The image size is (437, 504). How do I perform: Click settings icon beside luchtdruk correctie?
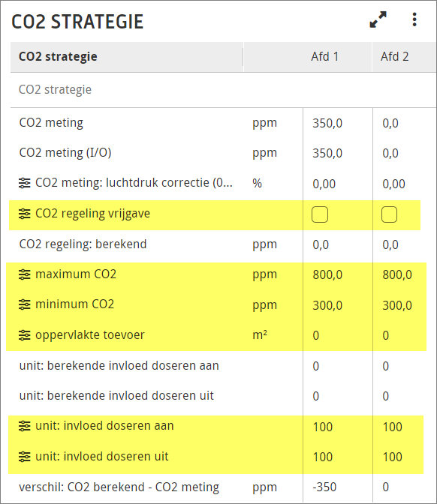[25, 183]
